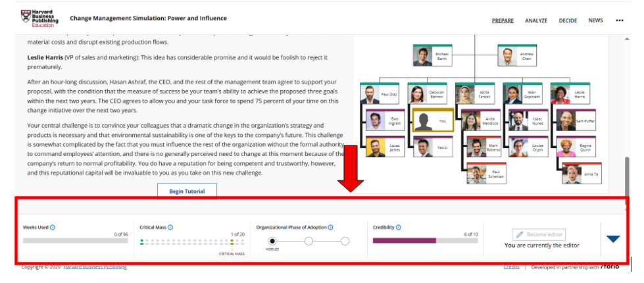Viewport: 644px width, 283px height.
Task: Click the Weeks Used info icon
Action: (x=53, y=228)
